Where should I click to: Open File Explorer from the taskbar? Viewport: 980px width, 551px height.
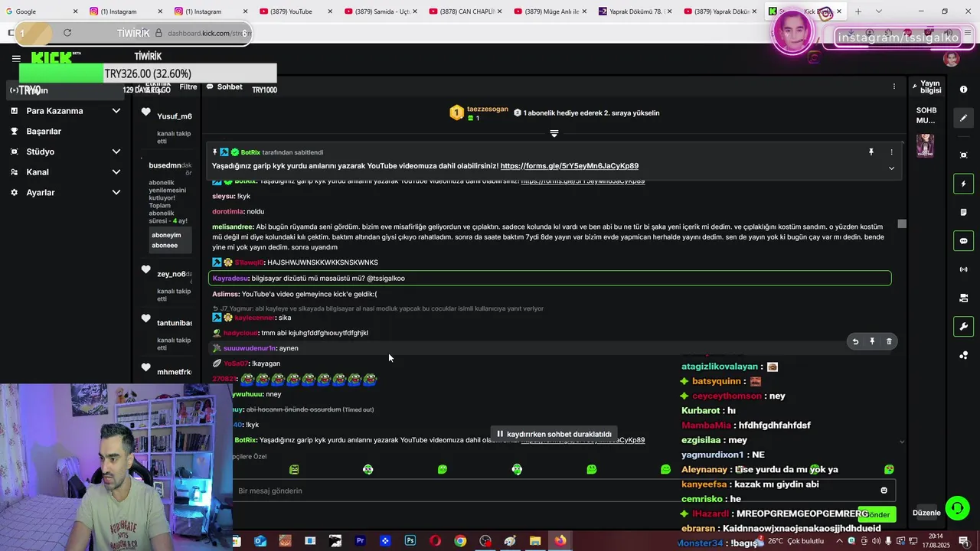coord(535,541)
